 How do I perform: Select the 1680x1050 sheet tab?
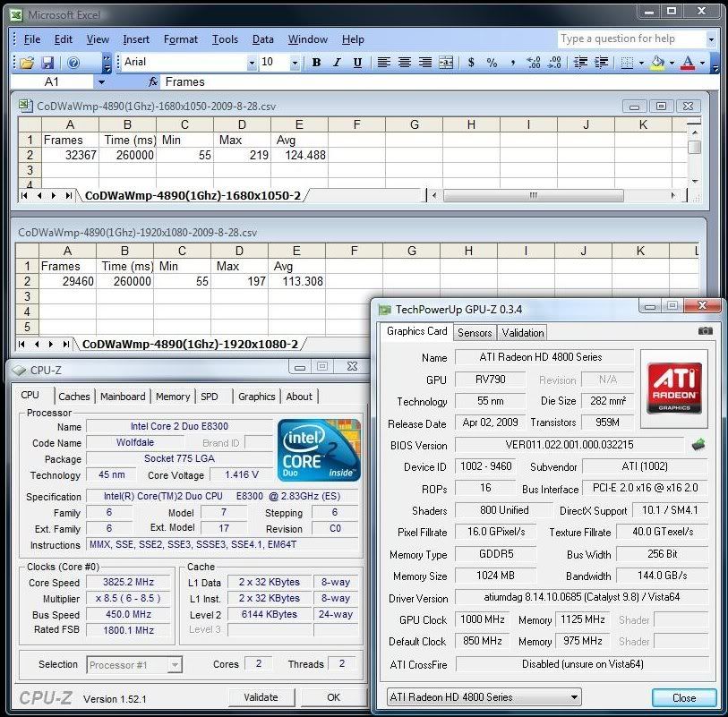193,195
